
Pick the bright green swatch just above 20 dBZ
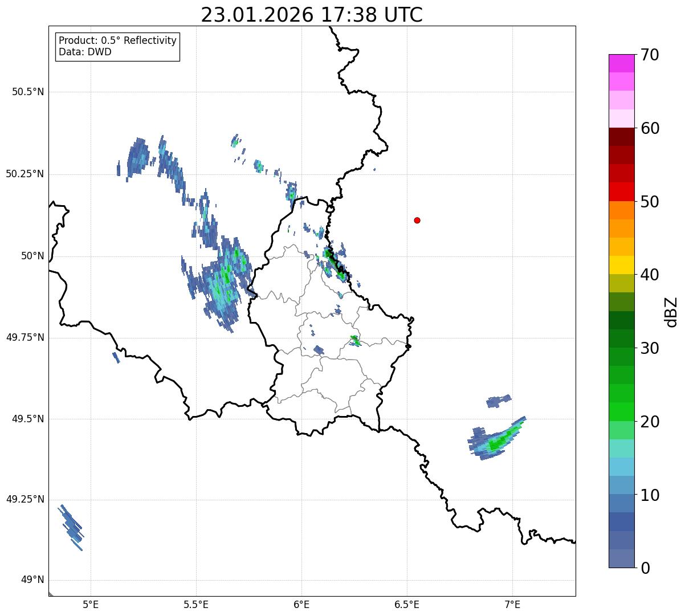coord(621,412)
